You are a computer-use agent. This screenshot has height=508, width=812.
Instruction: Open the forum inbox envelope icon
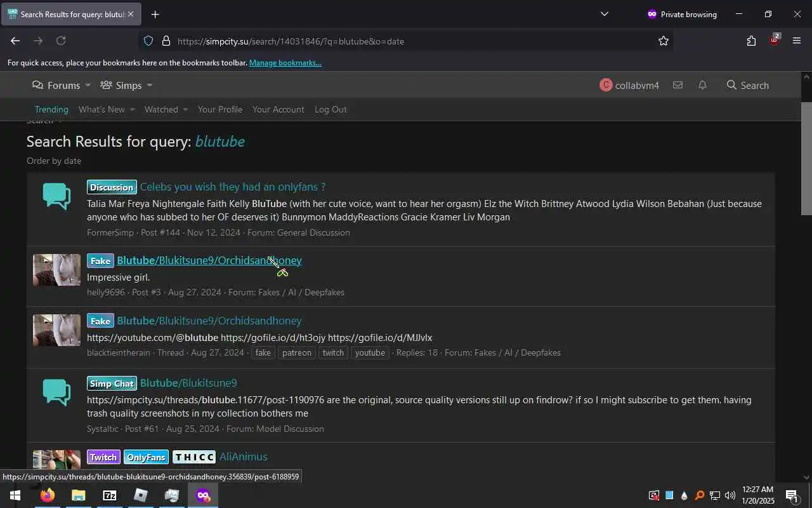click(678, 85)
